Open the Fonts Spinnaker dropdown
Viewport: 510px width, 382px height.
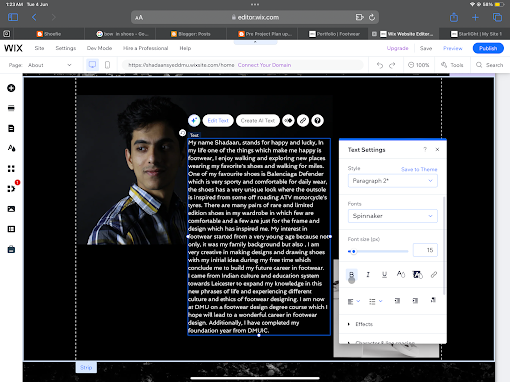[393, 216]
